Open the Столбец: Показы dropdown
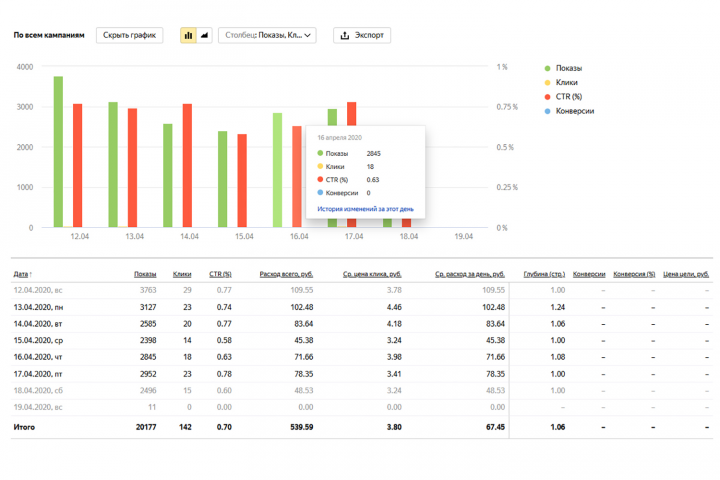This screenshot has width=720, height=480. [x=267, y=35]
